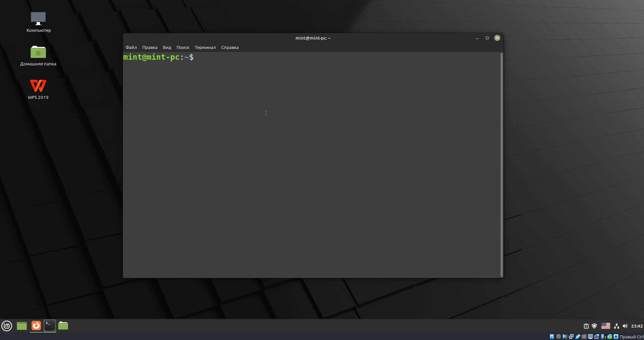
Task: Click the VirtualBox USB devices status icon
Action: [x=578, y=337]
